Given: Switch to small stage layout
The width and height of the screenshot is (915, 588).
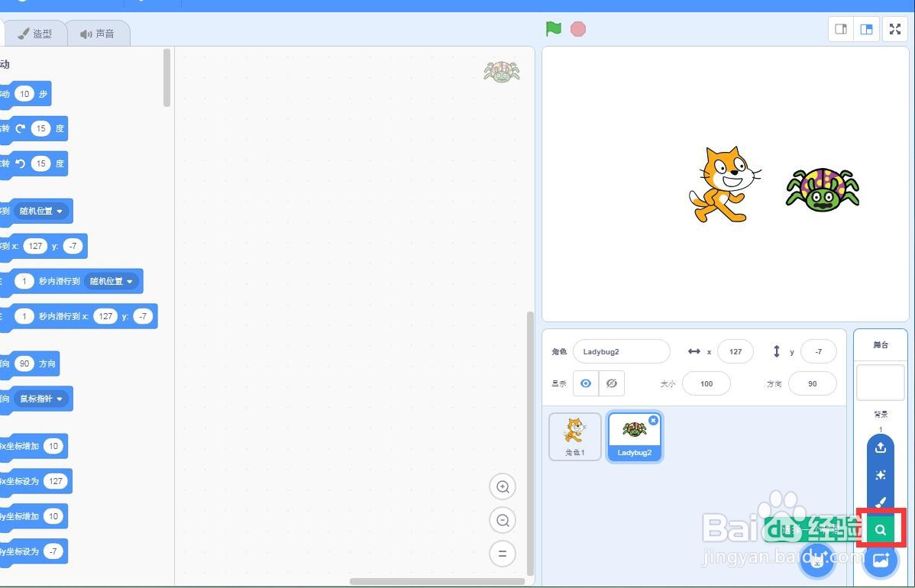Looking at the screenshot, I should [x=841, y=29].
